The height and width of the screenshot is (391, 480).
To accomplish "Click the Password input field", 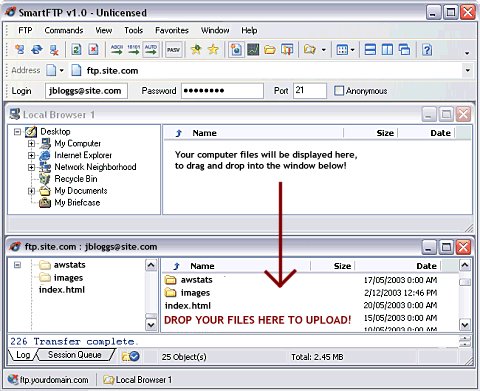I will 222,91.
